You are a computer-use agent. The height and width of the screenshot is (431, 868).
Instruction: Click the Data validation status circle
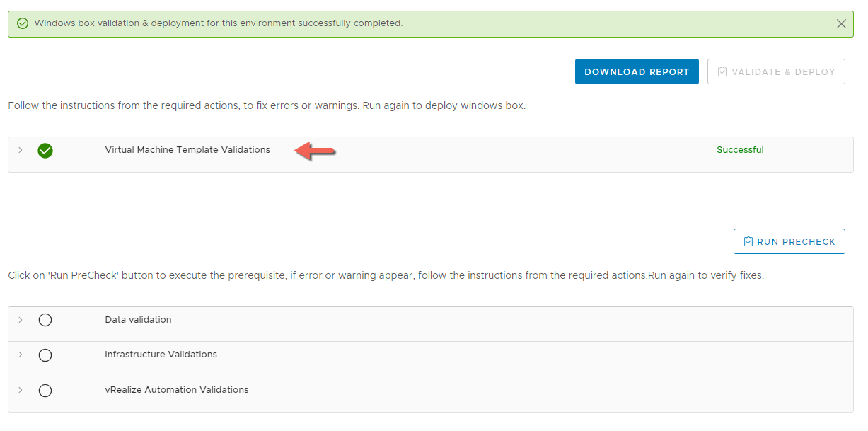tap(45, 320)
